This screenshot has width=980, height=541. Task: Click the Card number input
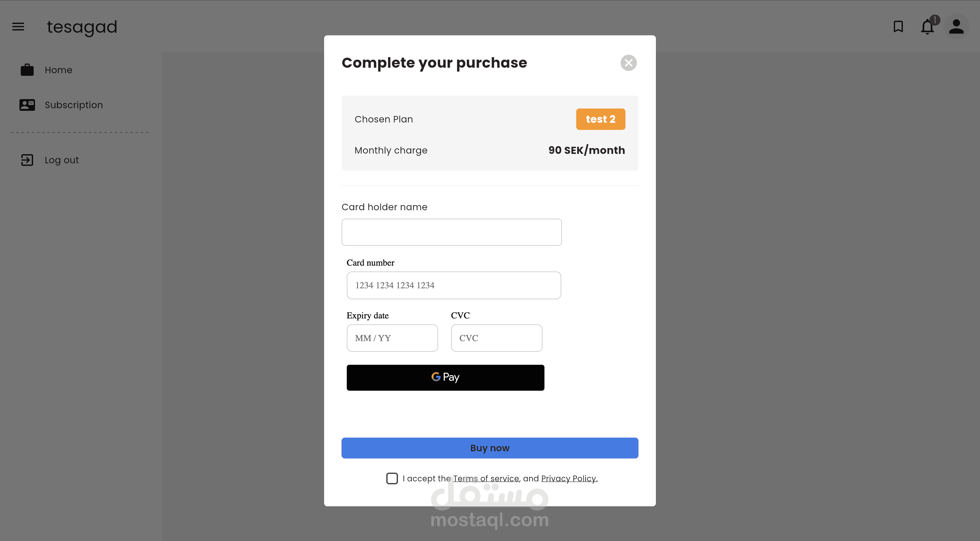(x=453, y=285)
